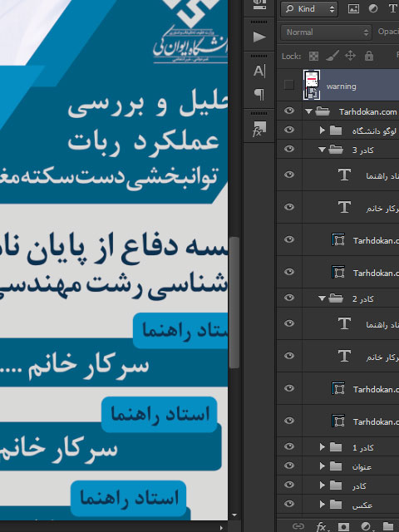Open the Styles fx panel icon

[x=259, y=129]
